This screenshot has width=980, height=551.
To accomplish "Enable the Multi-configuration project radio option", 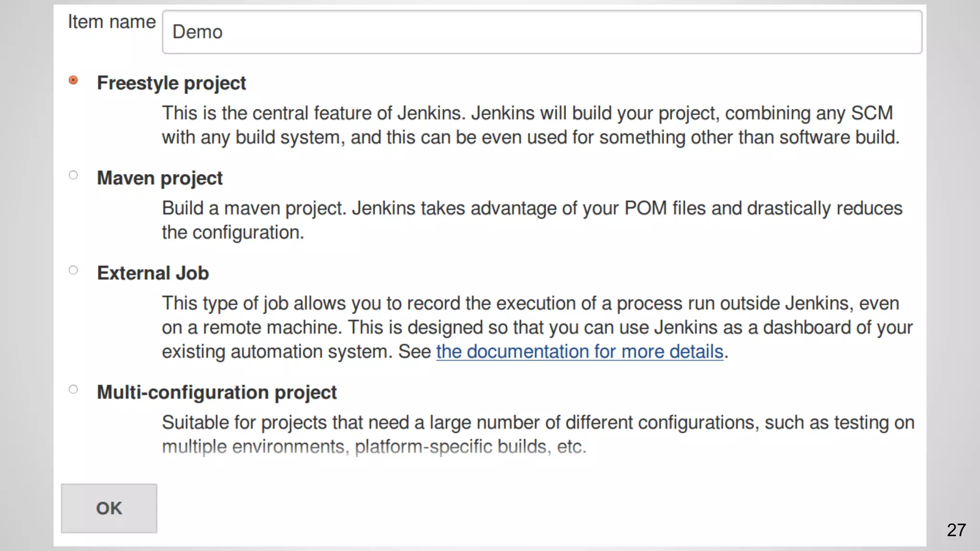I will [x=73, y=389].
